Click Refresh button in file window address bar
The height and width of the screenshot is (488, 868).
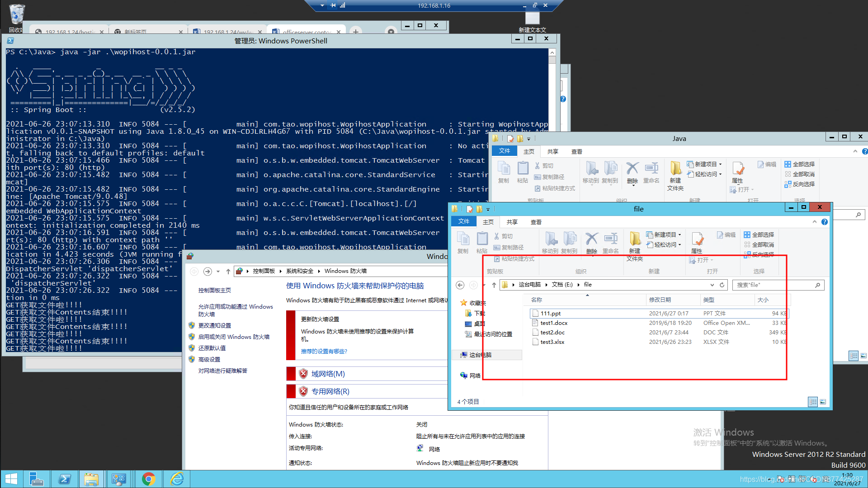click(722, 285)
